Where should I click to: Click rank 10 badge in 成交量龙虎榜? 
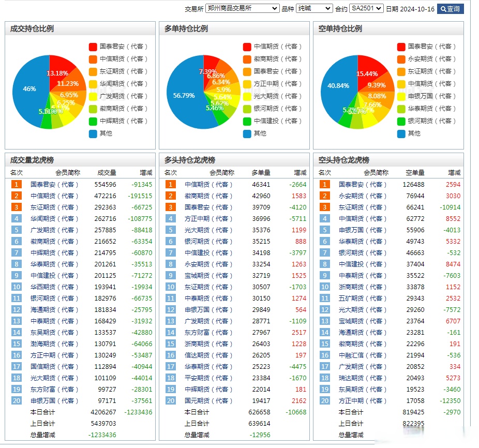pos(17,287)
